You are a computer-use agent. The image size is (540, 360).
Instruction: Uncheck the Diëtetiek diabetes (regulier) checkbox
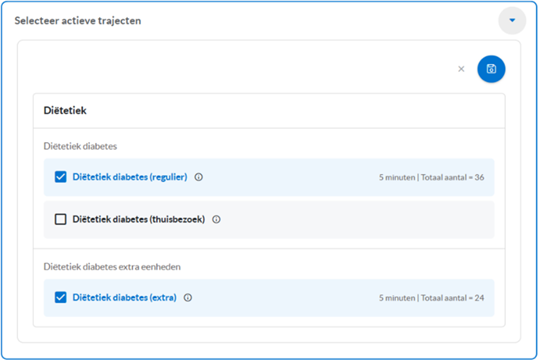61,177
